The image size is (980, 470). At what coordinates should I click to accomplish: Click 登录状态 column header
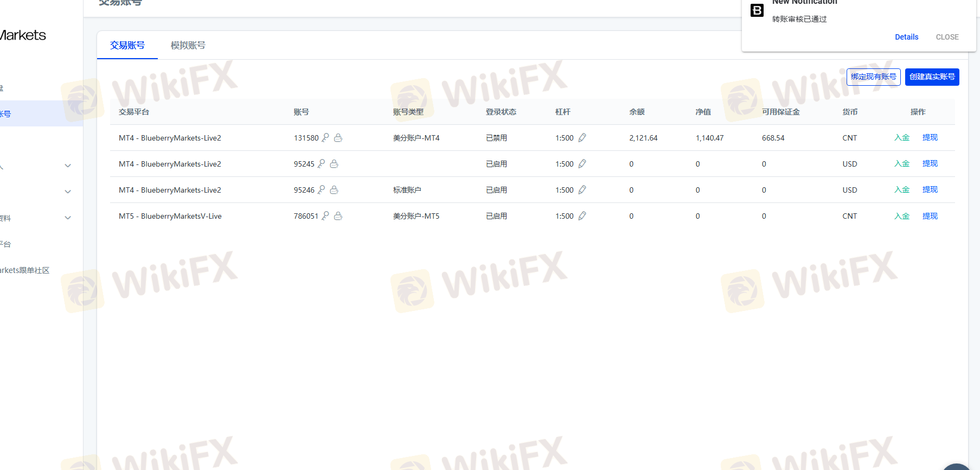[501, 112]
